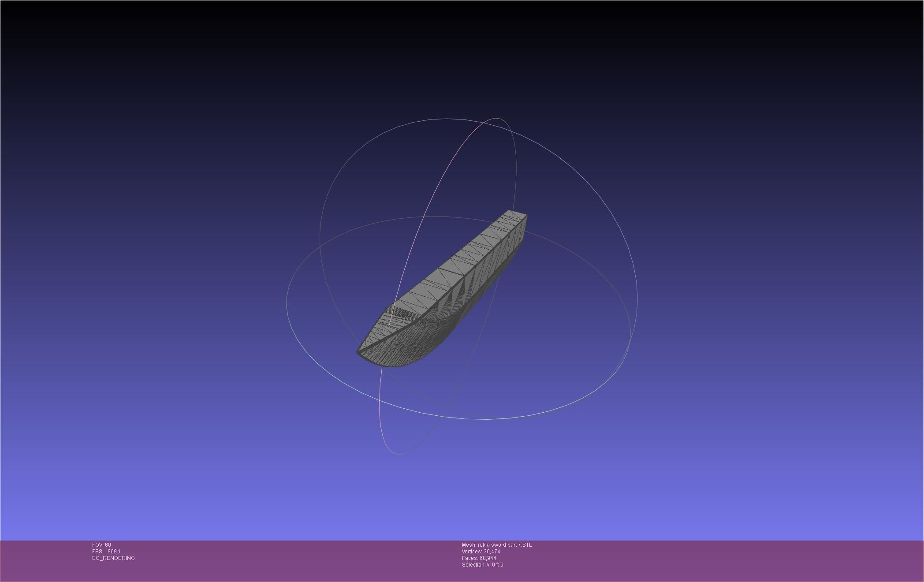This screenshot has height=582, width=924.
Task: Click the 'FPS: 909.1' readout
Action: tap(106, 552)
